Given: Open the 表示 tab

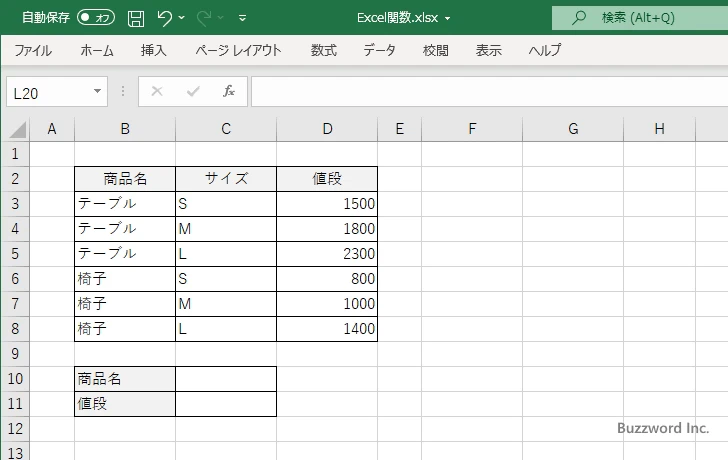Looking at the screenshot, I should pos(488,50).
